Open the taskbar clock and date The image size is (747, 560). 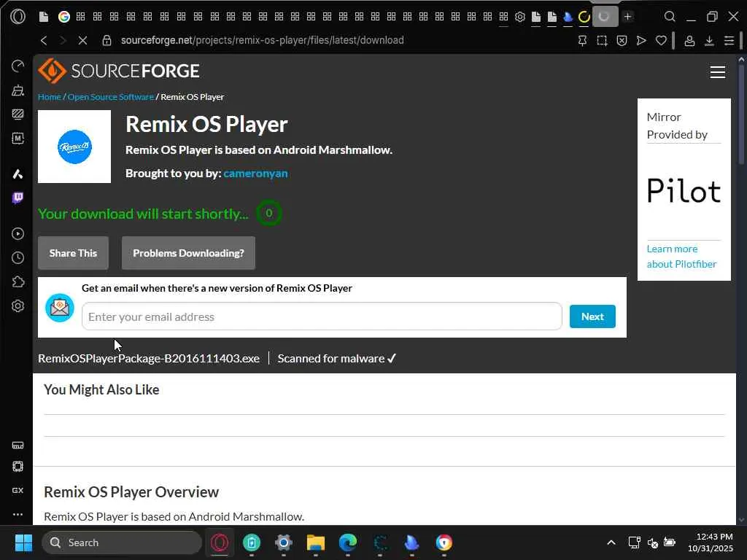pos(711,542)
